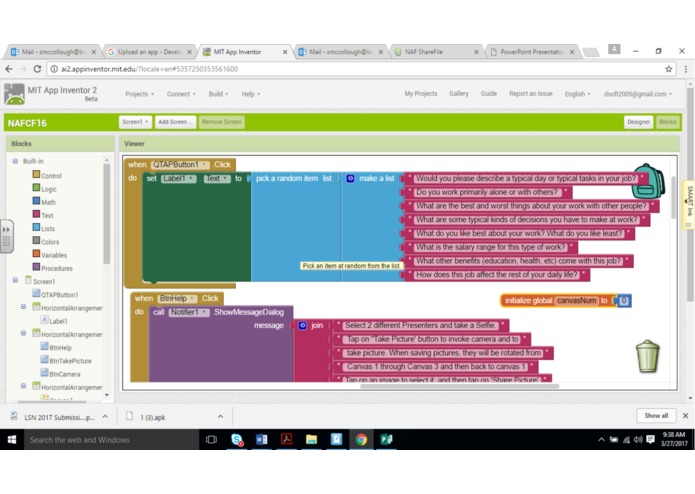This screenshot has width=695, height=494.
Task: Open the Screen1 dropdown button
Action: (135, 122)
